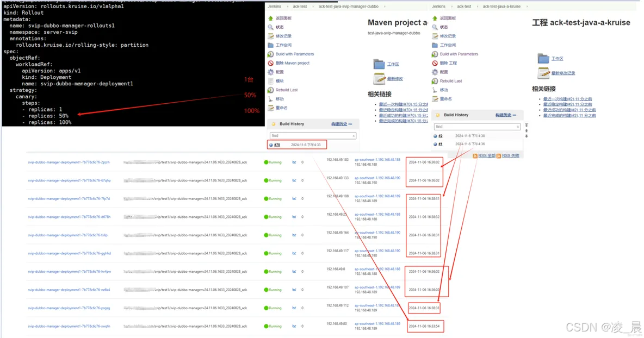Click the Rebuild Last icon in the svip-manager-dubbo sidebar
This screenshot has width=644, height=338.
click(271, 90)
